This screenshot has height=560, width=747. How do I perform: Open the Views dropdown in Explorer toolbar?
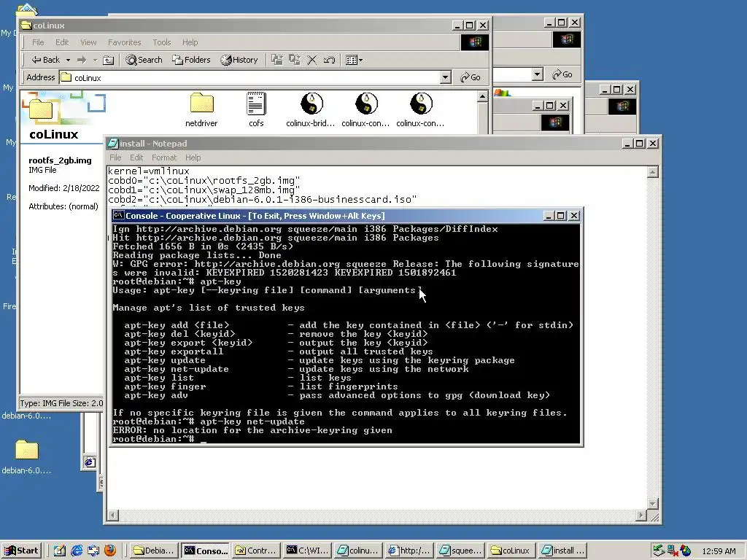tap(354, 60)
